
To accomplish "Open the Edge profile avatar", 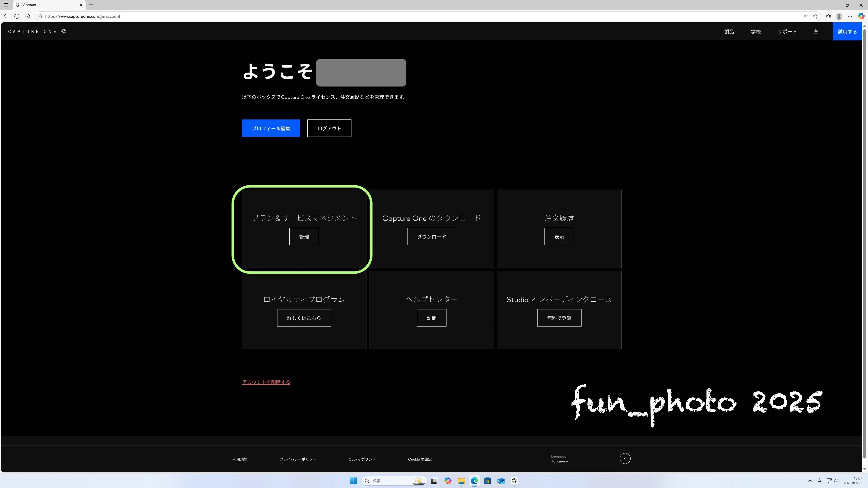I will (839, 16).
